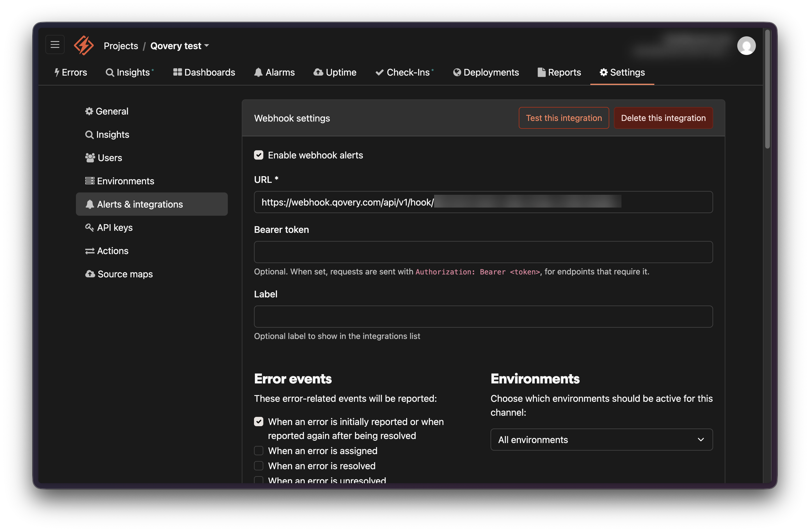This screenshot has height=532, width=810.
Task: Click the vertical scrollbar thumb
Action: click(767, 89)
